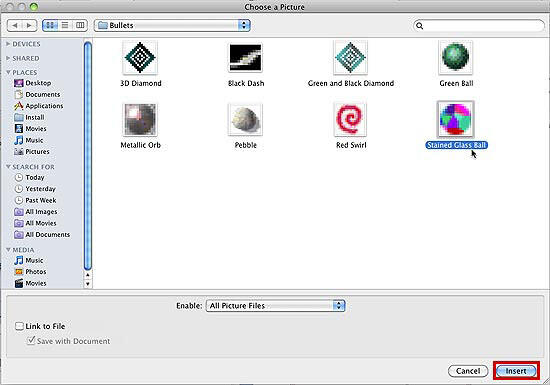Select the Green Ball bullet image

tap(456, 57)
